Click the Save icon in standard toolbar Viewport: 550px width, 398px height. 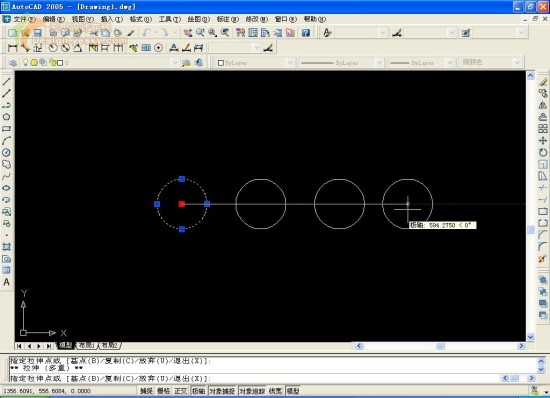37,33
